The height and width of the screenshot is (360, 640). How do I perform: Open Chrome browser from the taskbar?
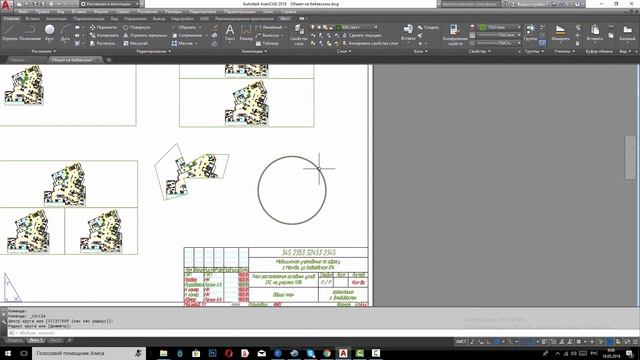[x=327, y=353]
